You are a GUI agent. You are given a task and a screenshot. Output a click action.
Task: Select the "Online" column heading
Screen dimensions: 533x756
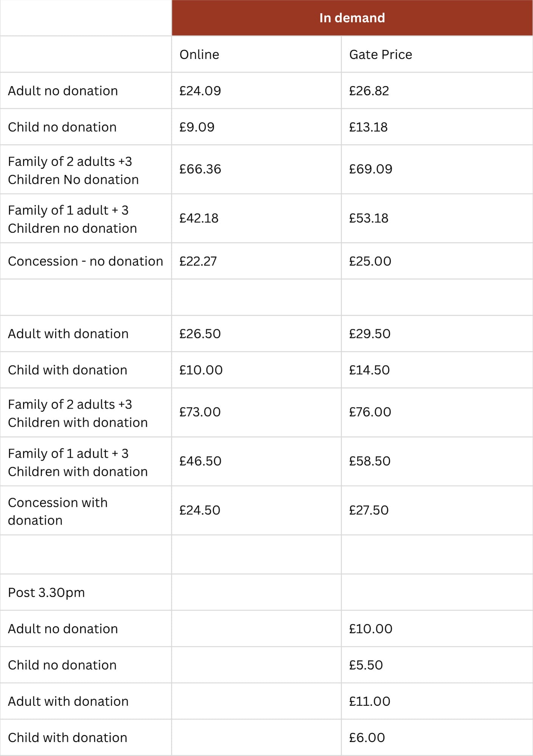point(199,54)
